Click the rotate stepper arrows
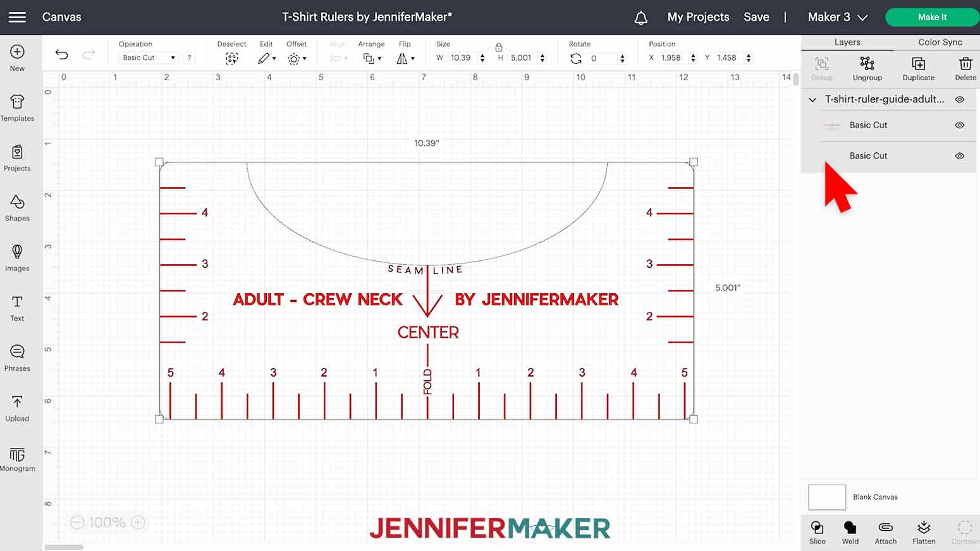This screenshot has width=980, height=551. coord(622,58)
